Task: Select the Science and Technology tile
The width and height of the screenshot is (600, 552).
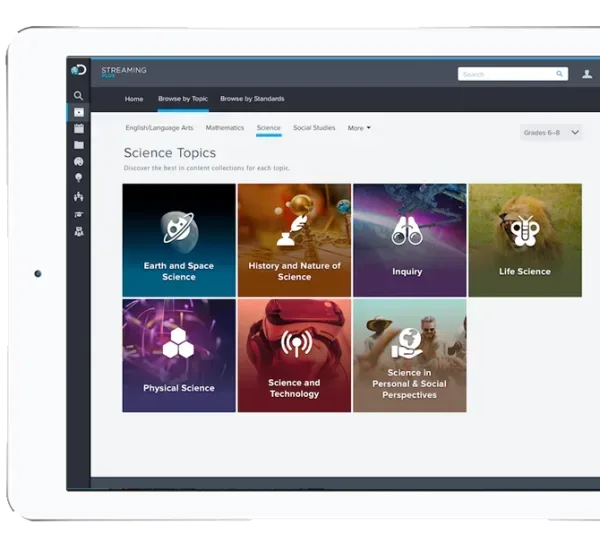Action: (x=294, y=355)
